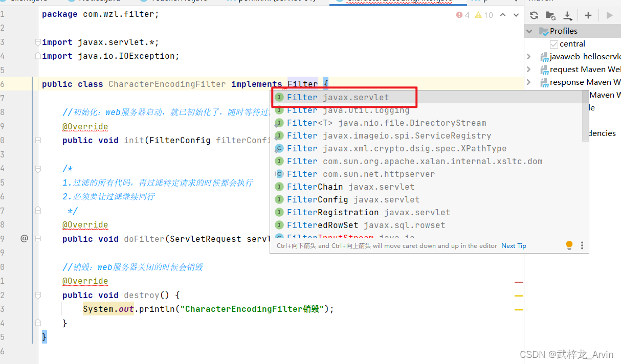Click the scrollbar in the completion popup
The width and height of the screenshot is (621, 364).
[585, 117]
